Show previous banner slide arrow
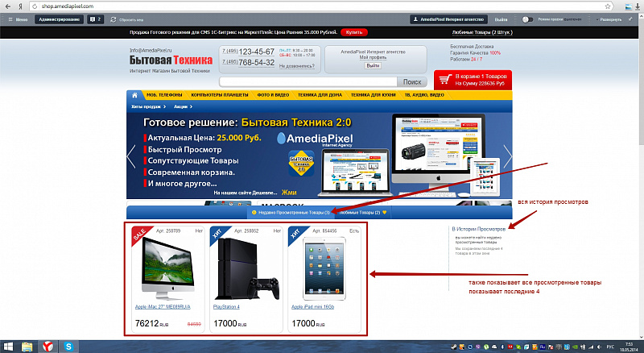Image resolution: width=644 pixels, height=353 pixels. 131,156
